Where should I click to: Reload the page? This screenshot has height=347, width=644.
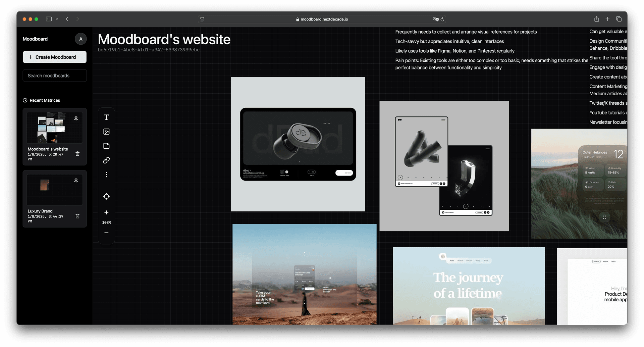[442, 19]
